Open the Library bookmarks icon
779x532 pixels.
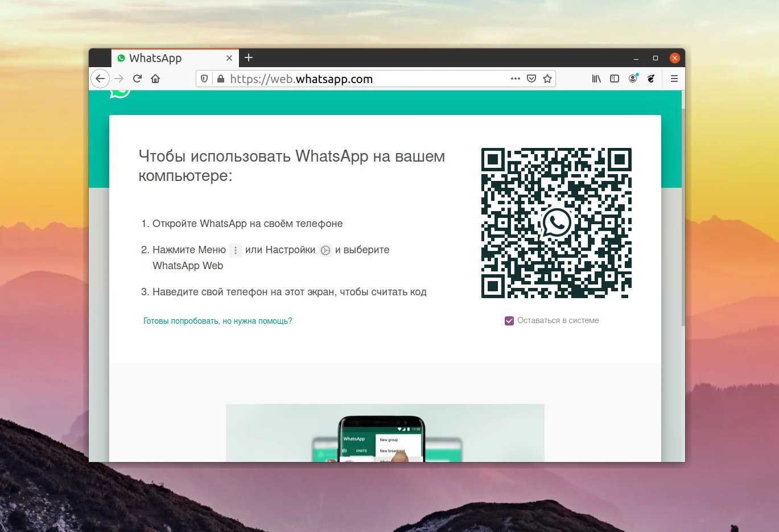(x=596, y=79)
